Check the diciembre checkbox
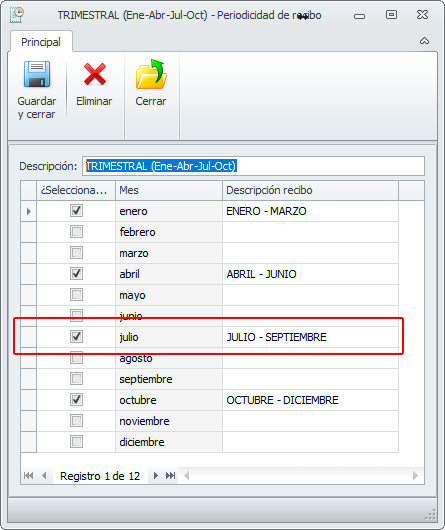445x530 pixels. tap(76, 442)
